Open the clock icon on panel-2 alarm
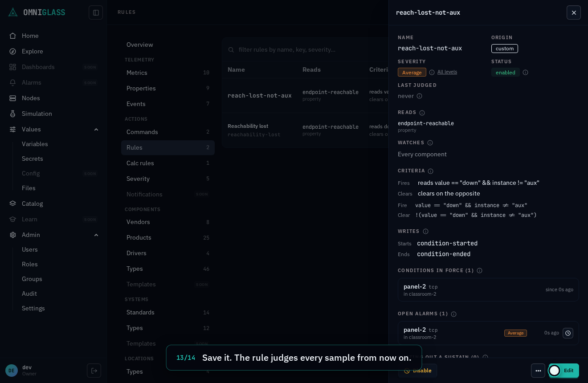 click(568, 333)
